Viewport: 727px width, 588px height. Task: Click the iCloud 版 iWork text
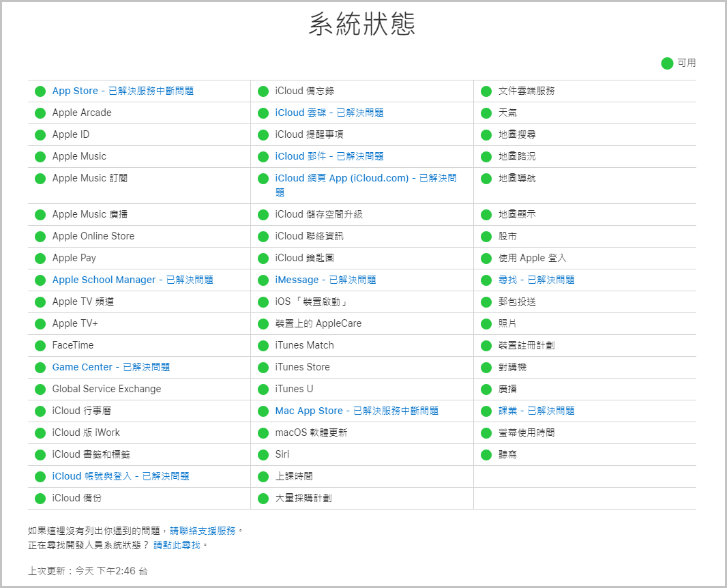(x=86, y=432)
